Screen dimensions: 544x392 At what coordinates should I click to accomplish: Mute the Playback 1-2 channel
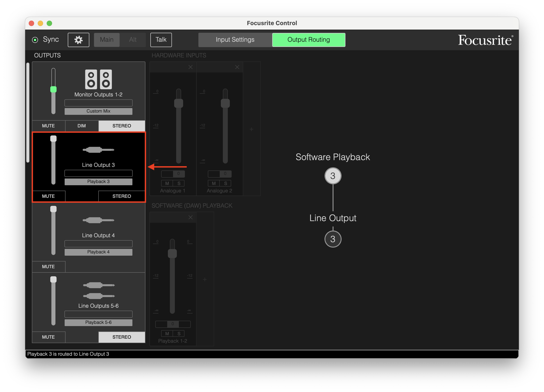pos(167,333)
